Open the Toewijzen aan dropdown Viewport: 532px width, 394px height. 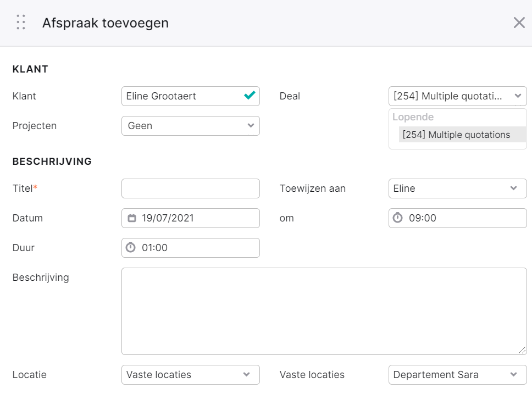457,188
